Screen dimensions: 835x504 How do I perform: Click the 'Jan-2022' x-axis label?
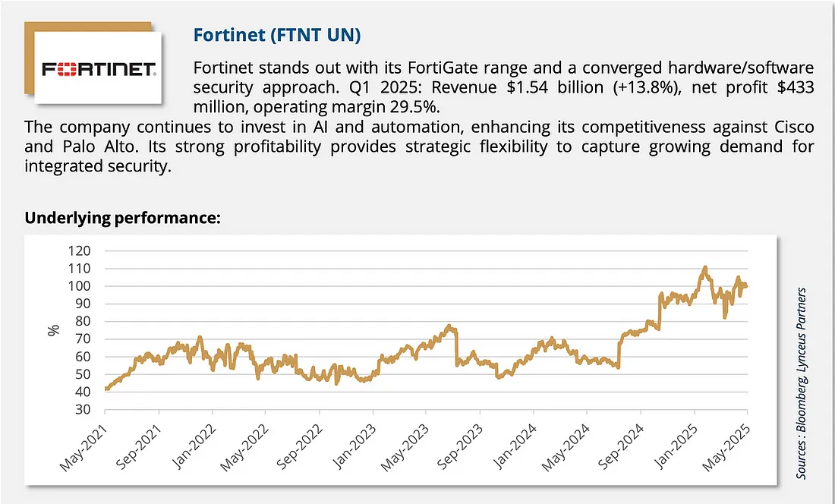pyautogui.click(x=195, y=446)
